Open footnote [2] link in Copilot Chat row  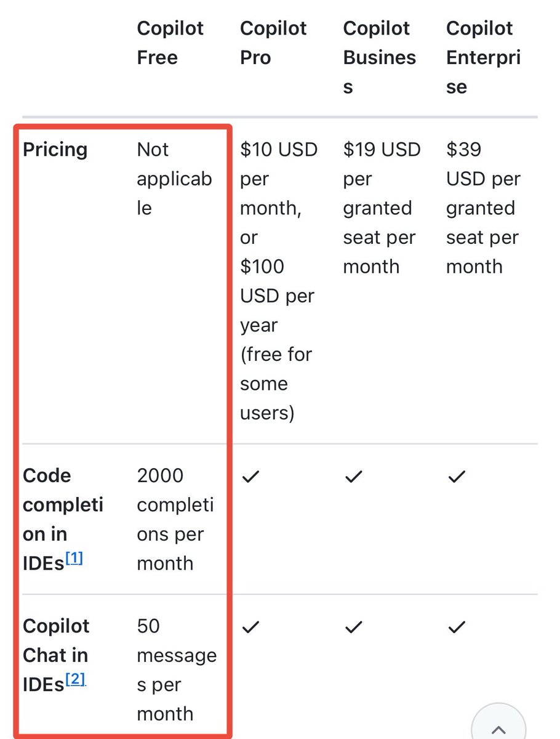(x=75, y=680)
